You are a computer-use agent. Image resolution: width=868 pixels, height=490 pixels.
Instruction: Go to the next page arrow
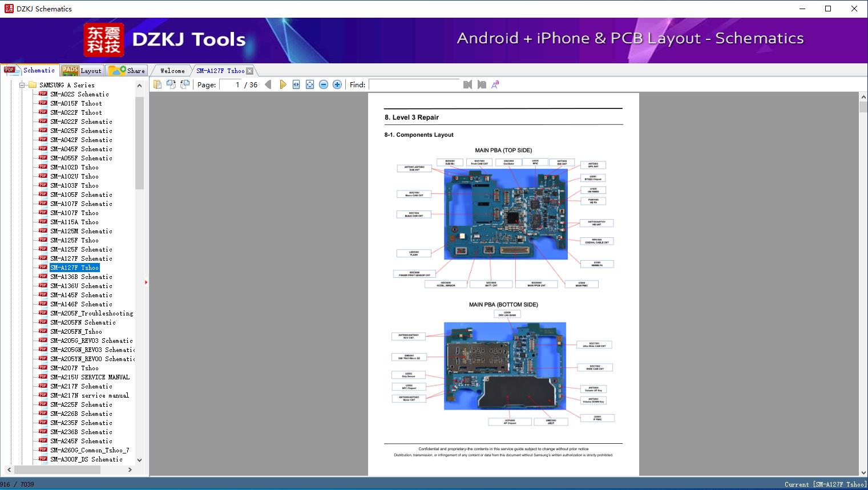coord(282,84)
